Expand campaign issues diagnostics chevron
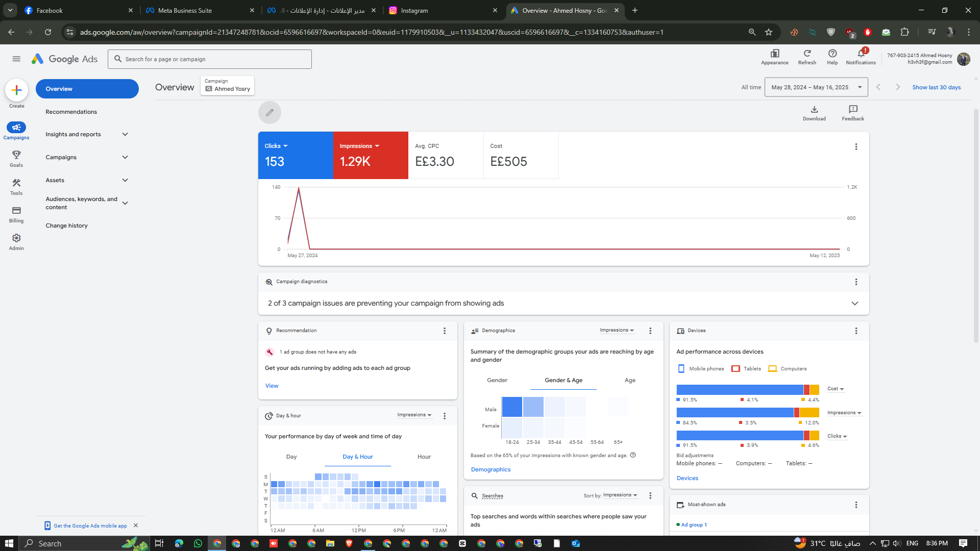This screenshot has width=980, height=551. point(854,303)
